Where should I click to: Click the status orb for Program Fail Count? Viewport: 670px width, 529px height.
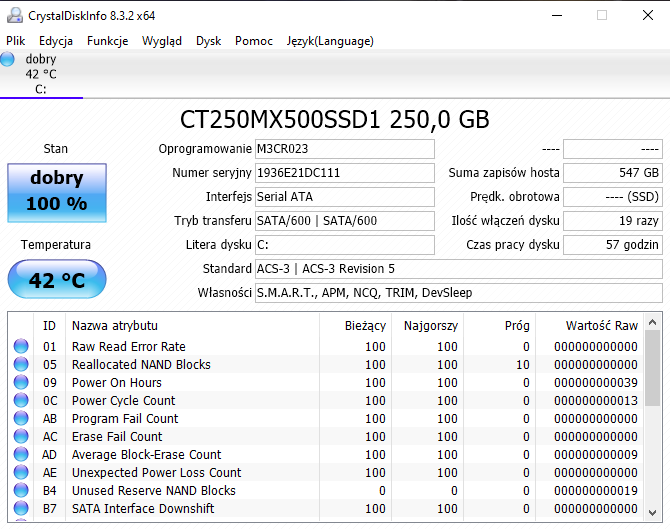click(21, 418)
